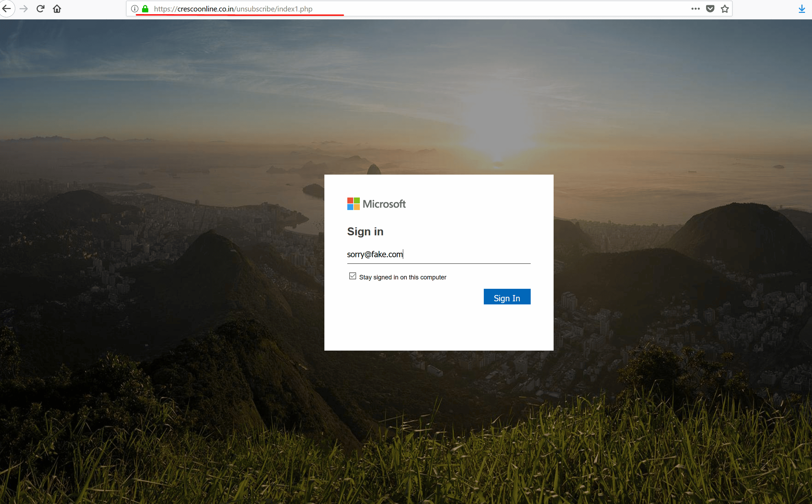Image resolution: width=812 pixels, height=504 pixels.
Task: Bookmark this page with the star icon
Action: click(x=725, y=9)
